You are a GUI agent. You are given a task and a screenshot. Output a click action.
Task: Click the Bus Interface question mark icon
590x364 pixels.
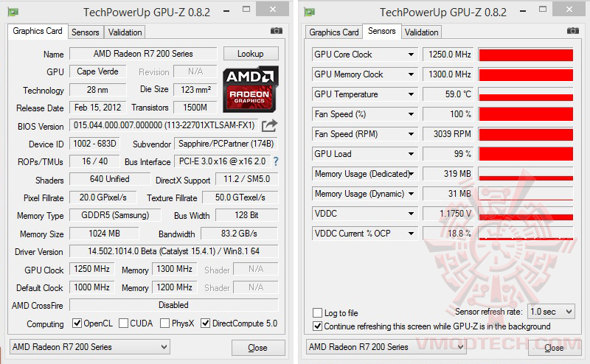[x=277, y=161]
